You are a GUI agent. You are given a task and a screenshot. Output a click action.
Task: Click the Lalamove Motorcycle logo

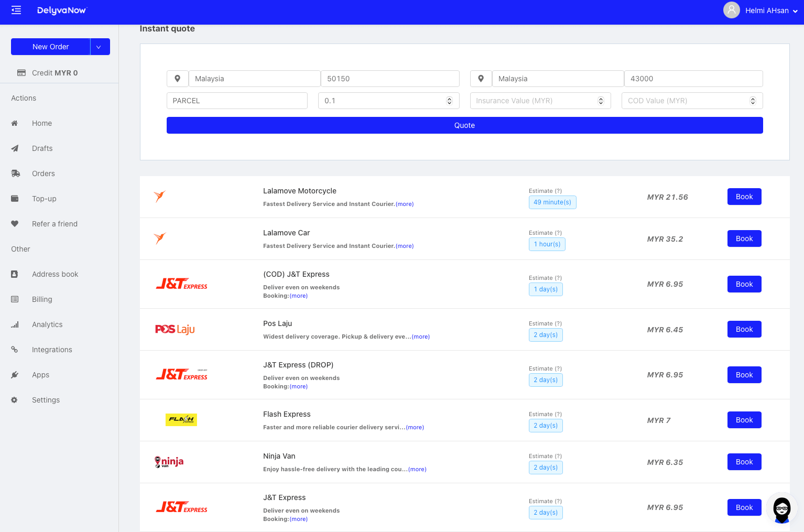pos(160,197)
